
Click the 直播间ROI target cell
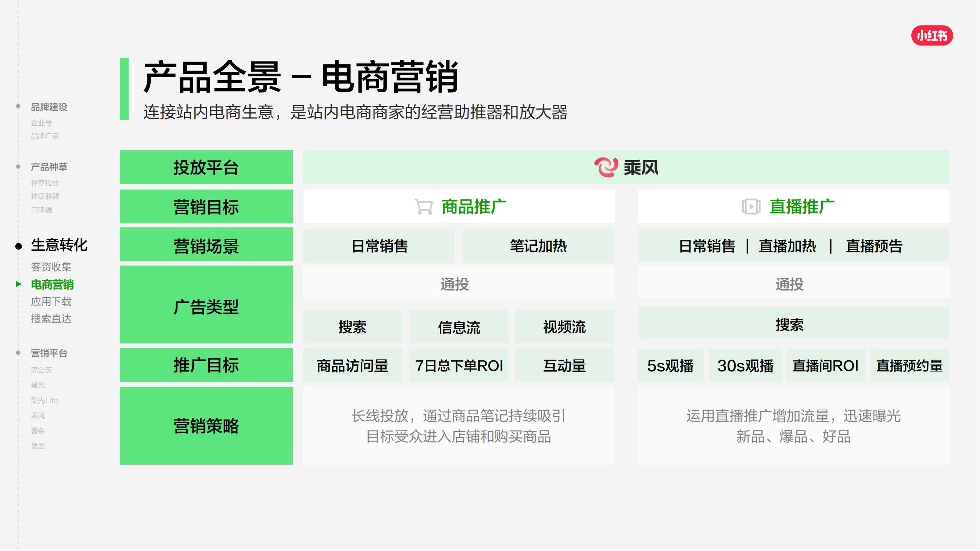click(826, 365)
